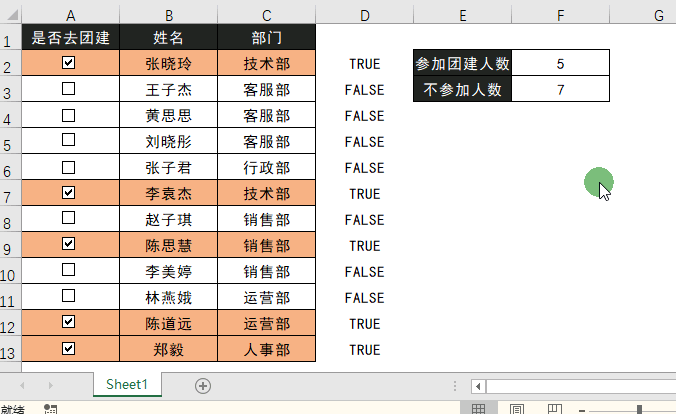Image resolution: width=676 pixels, height=414 pixels.
Task: Select the name cell 陈思慧
Action: pos(169,245)
